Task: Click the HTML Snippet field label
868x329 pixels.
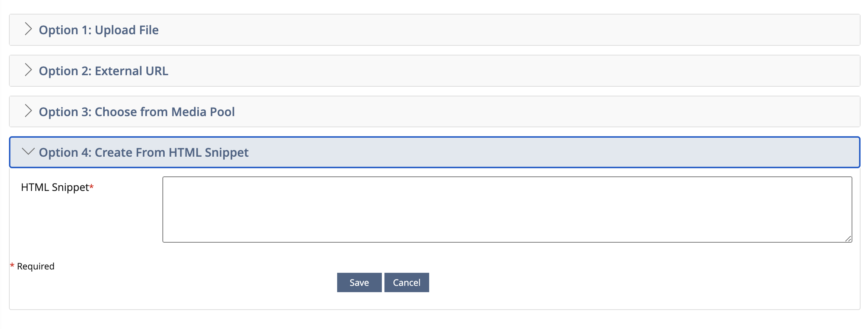Action: point(55,187)
